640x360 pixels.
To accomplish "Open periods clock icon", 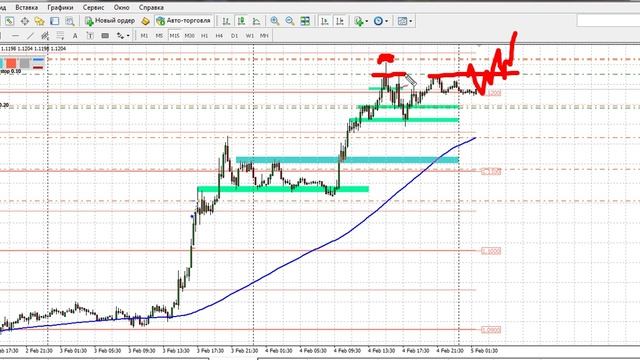I will [378, 21].
